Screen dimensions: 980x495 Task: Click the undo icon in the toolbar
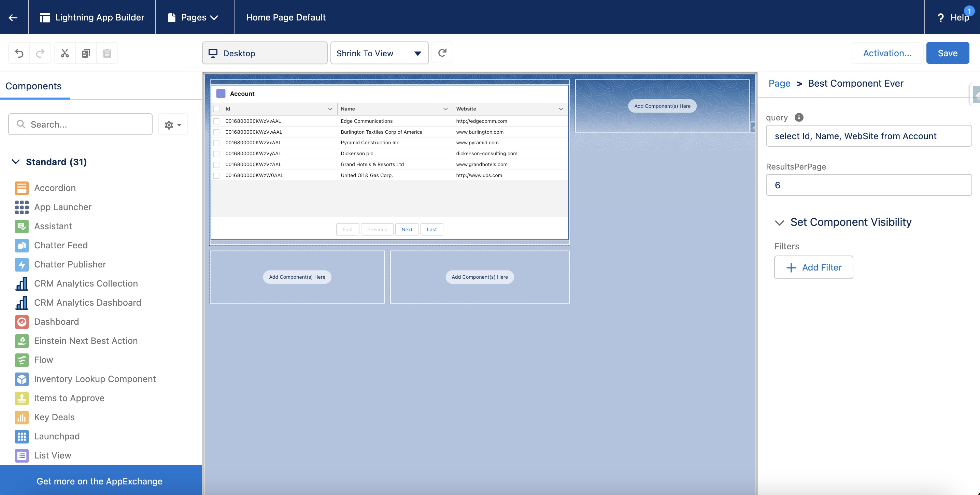click(x=19, y=53)
